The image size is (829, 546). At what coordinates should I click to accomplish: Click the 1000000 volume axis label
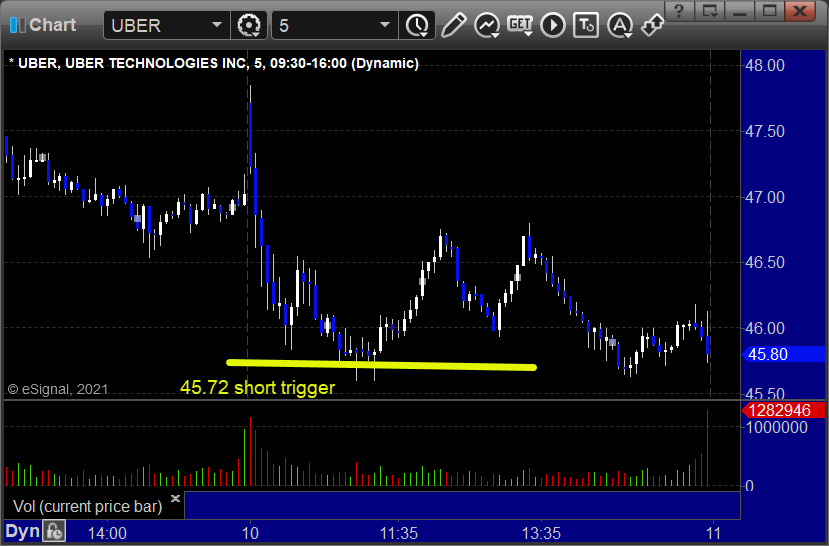(776, 427)
